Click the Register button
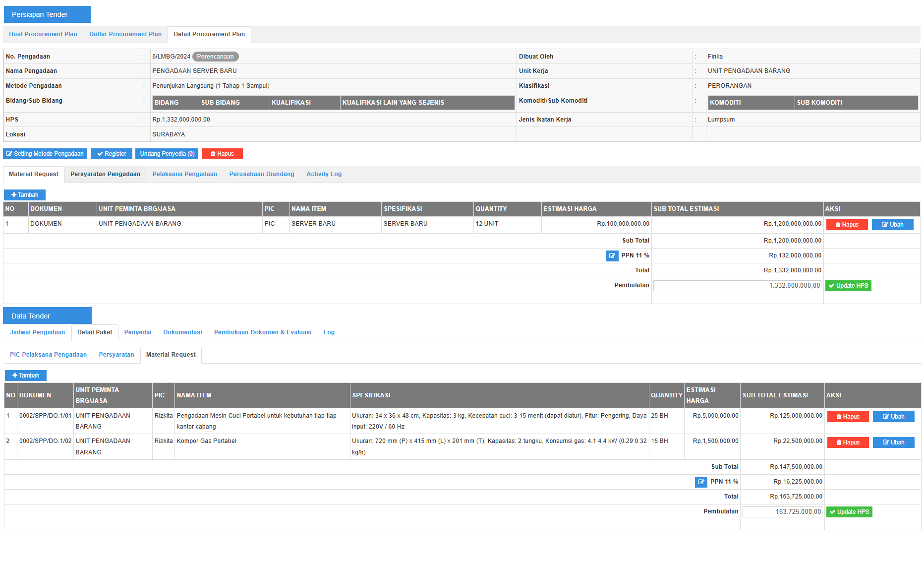 (x=112, y=154)
